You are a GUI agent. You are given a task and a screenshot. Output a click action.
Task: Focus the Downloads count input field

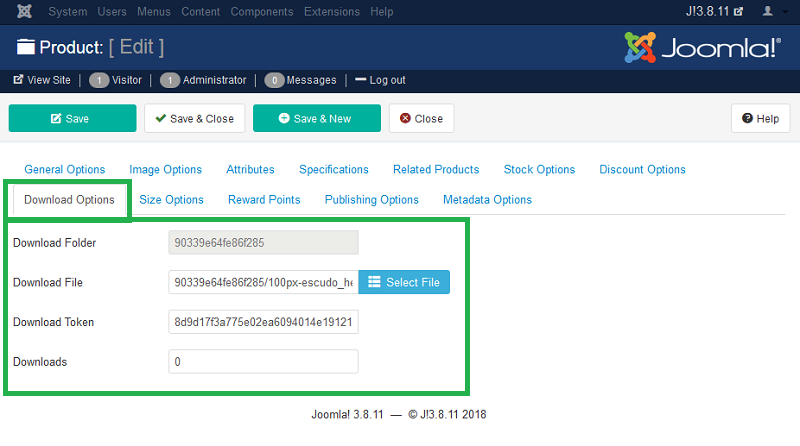coord(263,362)
